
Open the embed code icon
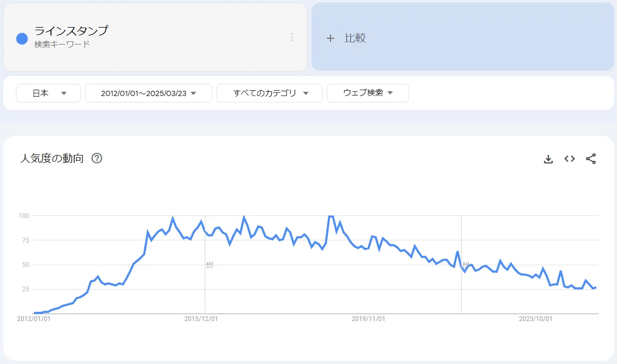(569, 159)
